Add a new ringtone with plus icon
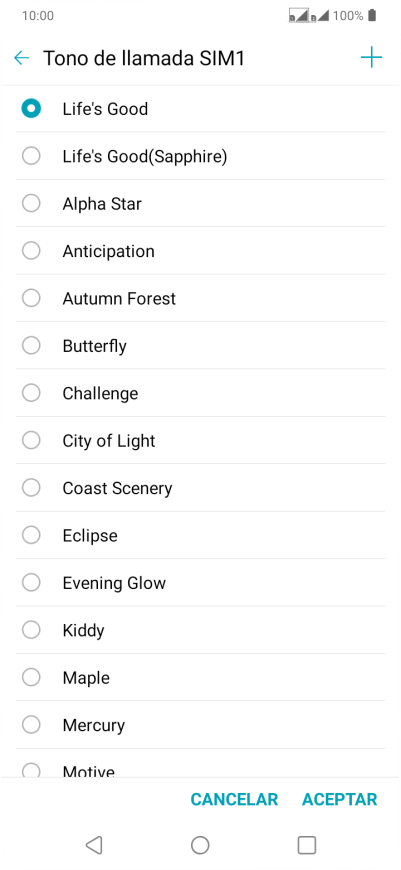The height and width of the screenshot is (870, 401). tap(371, 57)
